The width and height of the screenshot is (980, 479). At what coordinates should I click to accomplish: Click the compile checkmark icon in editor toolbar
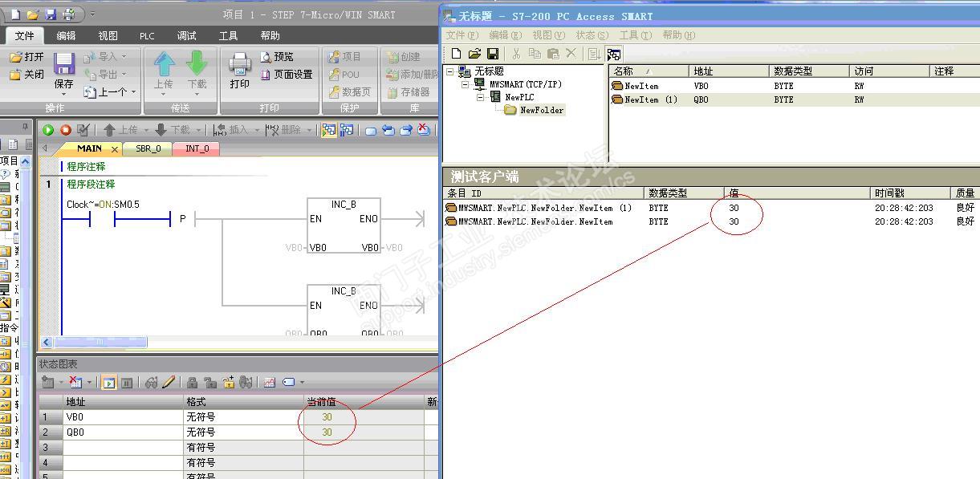click(x=83, y=130)
